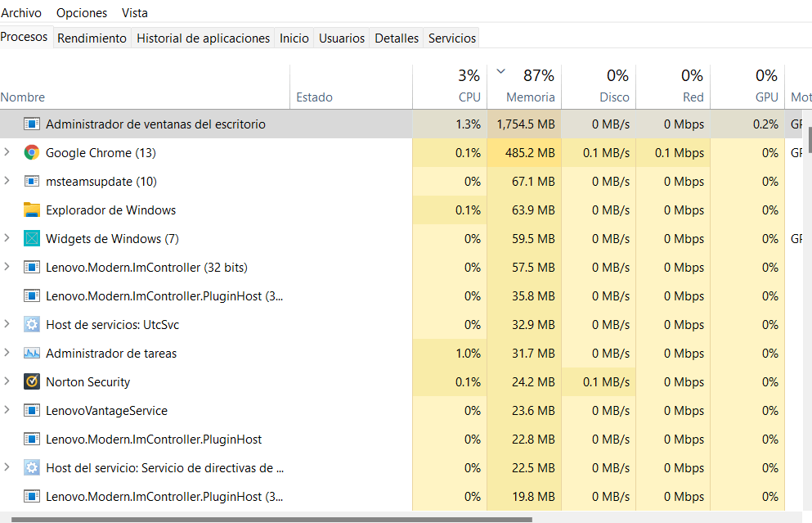
Task: Switch to the Usuarios tab
Action: point(342,38)
